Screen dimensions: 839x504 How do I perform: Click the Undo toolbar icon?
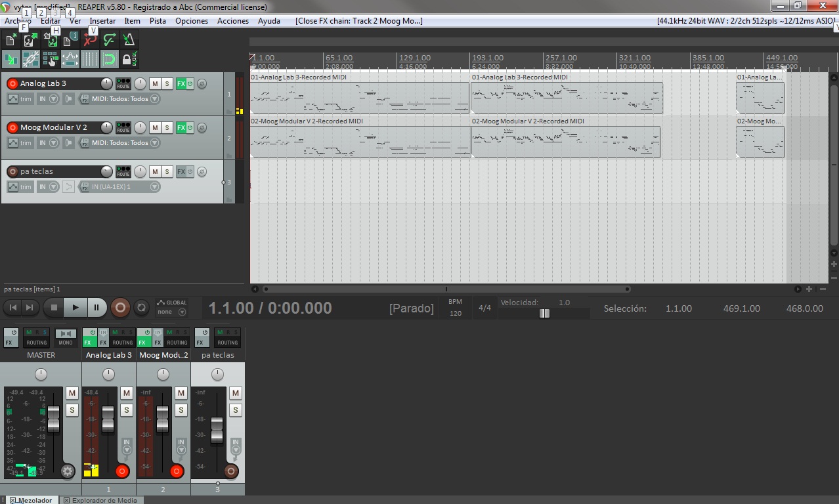pyautogui.click(x=90, y=40)
